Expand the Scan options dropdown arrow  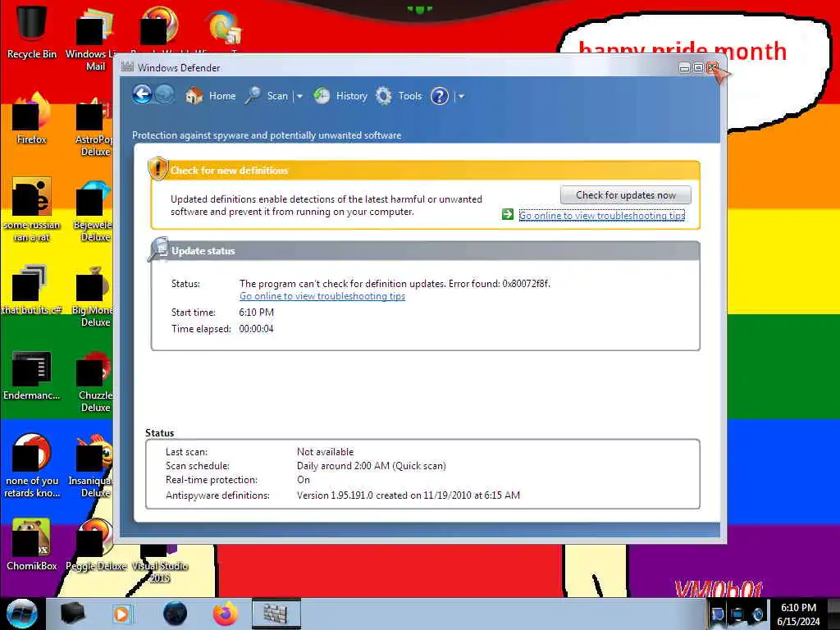point(299,97)
